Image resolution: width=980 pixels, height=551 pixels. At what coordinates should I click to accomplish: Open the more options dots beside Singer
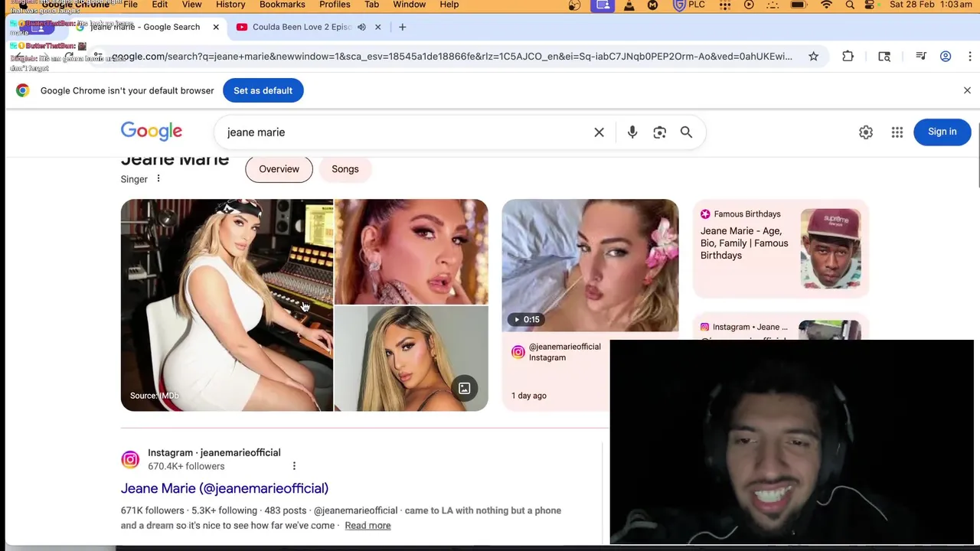pos(158,179)
